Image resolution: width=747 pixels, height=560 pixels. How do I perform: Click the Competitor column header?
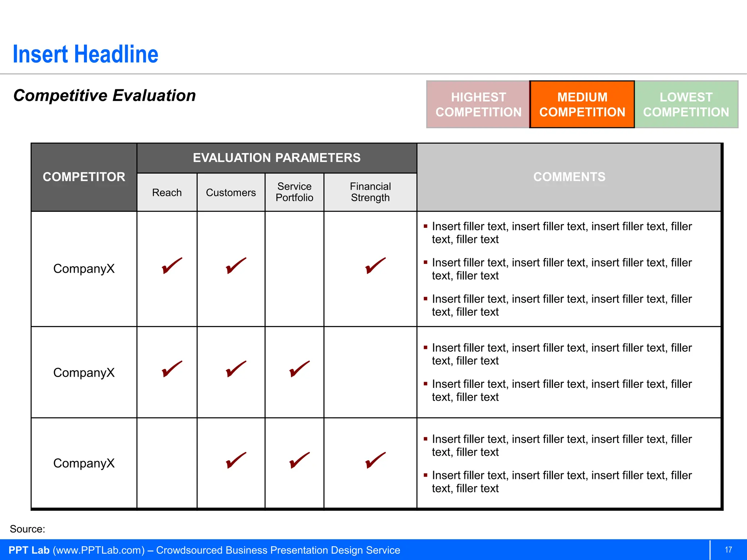click(x=84, y=177)
